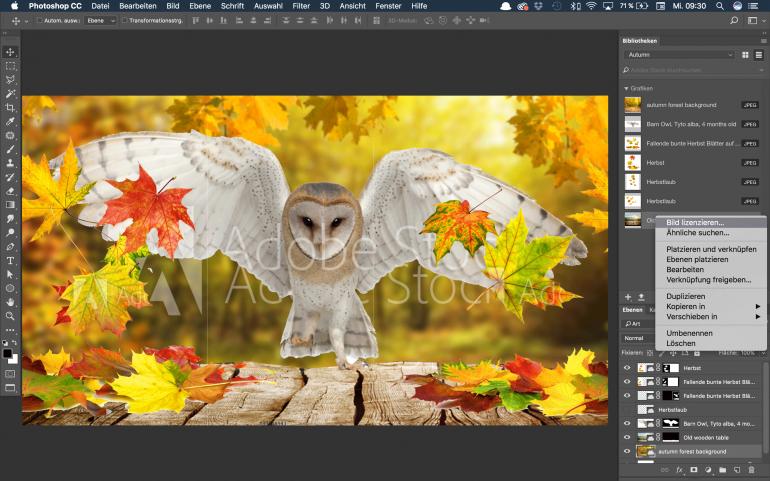Select the Ellipse shape tool
This screenshot has width=770, height=481.
click(10, 288)
